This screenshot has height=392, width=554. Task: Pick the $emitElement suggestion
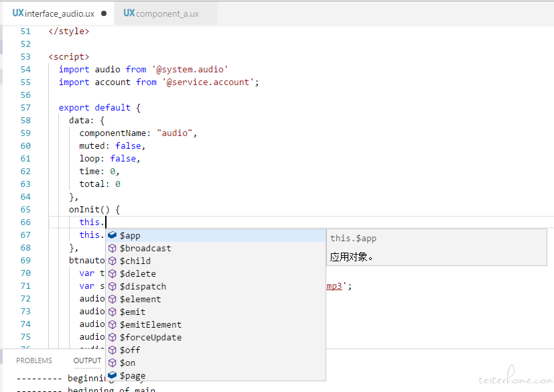pos(216,324)
